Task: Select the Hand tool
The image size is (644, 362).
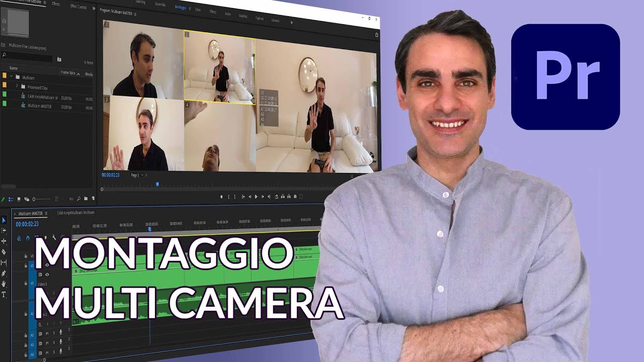Action: pyautogui.click(x=4, y=284)
